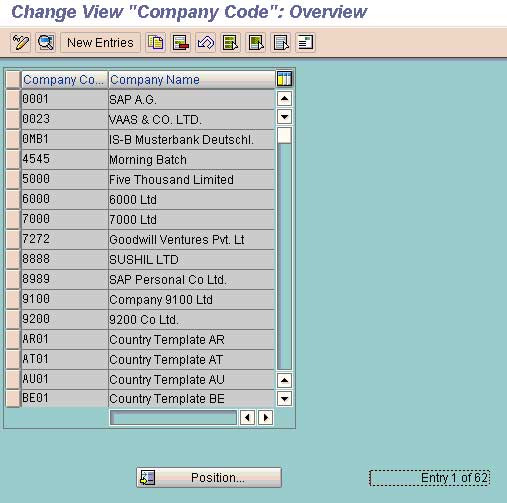507x503 pixels.
Task: Toggle Display/Change mode pencil icon
Action: (21, 42)
